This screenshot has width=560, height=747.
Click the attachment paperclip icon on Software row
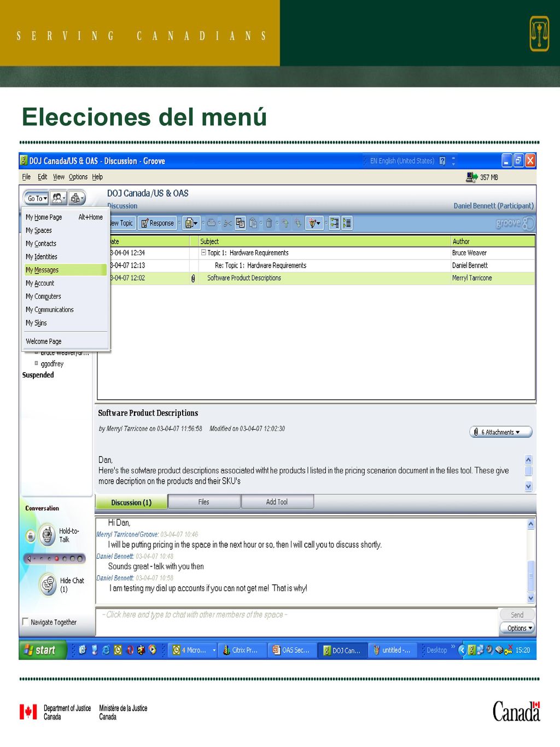pyautogui.click(x=193, y=278)
